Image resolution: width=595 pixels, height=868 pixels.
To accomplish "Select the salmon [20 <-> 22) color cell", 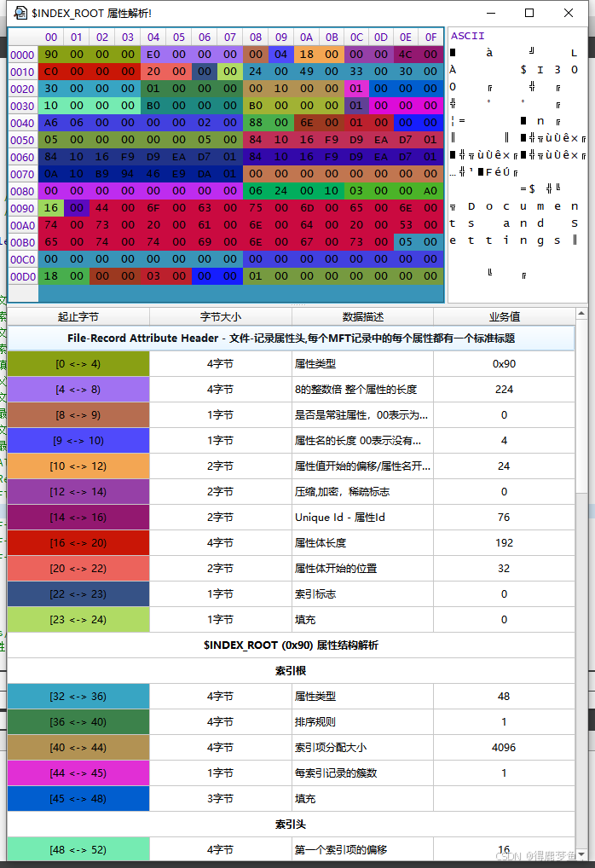I will pos(78,569).
